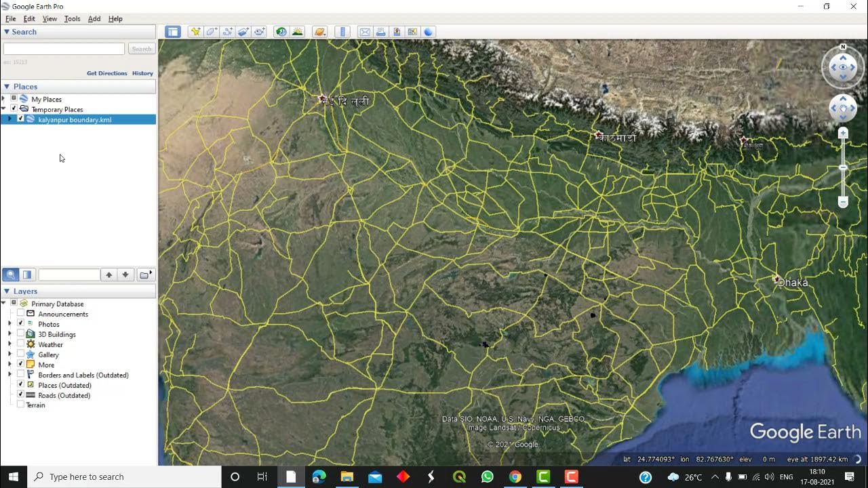Disable Roads (Outdated) layer checkbox
The image size is (868, 488).
20,394
